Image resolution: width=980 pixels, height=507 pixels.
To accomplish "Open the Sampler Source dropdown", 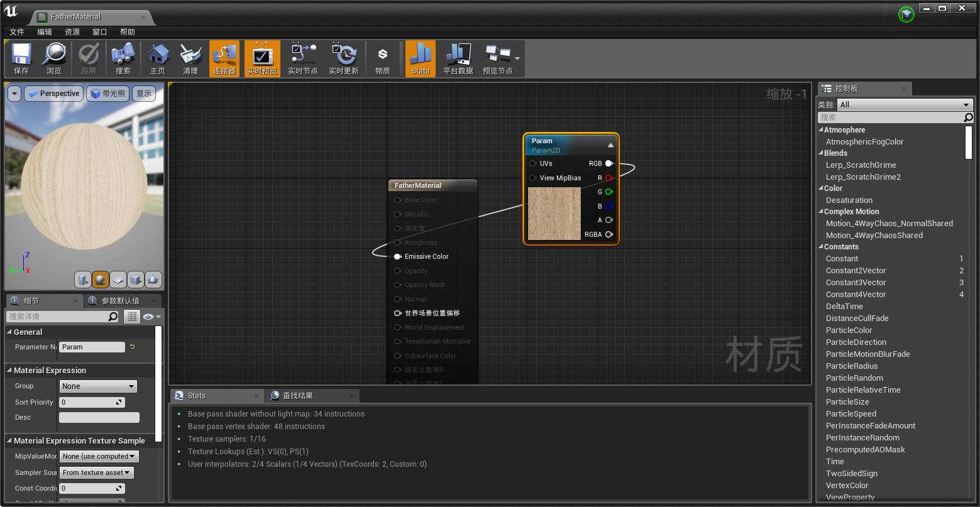I will tap(97, 472).
